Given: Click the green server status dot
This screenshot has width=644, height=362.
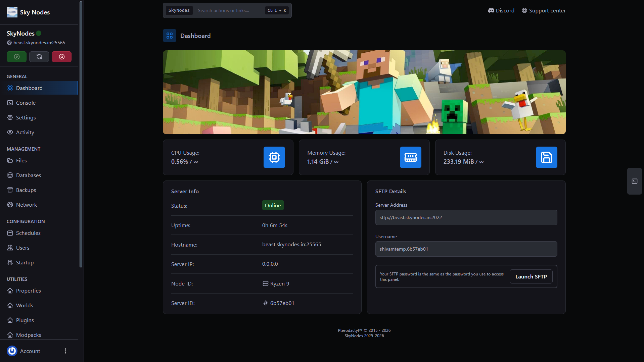Looking at the screenshot, I should coord(39,33).
